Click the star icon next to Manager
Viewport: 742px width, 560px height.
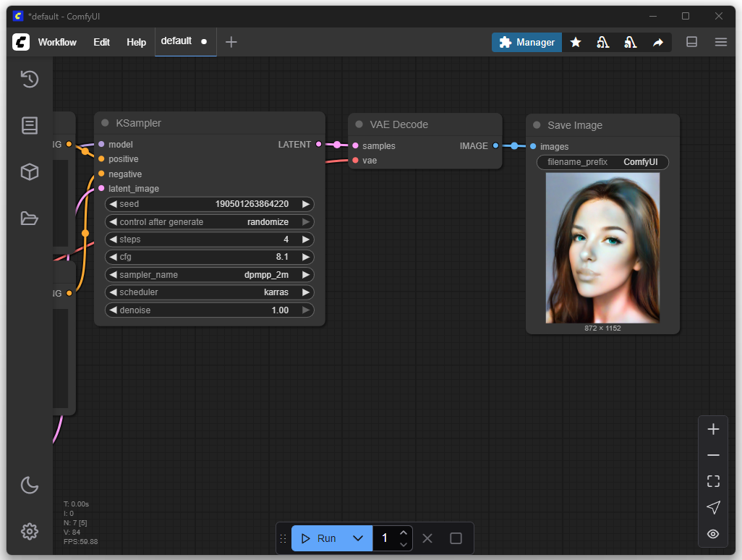pos(576,43)
